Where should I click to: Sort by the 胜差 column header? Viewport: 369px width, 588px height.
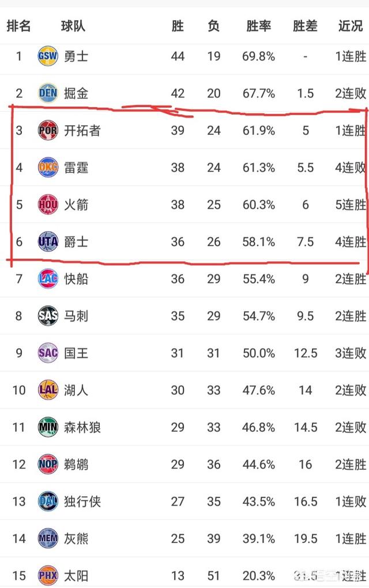[305, 27]
